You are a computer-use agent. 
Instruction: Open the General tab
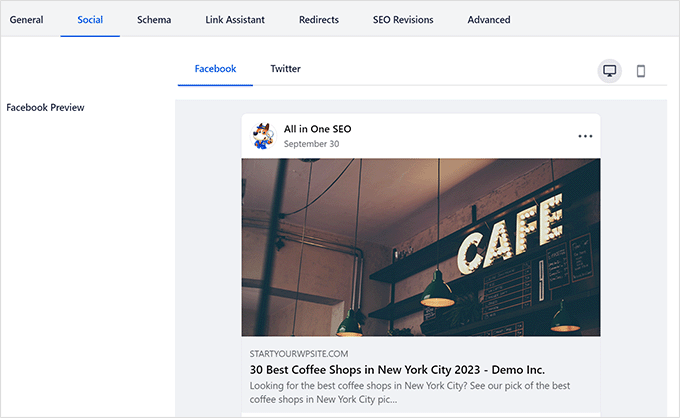click(27, 20)
